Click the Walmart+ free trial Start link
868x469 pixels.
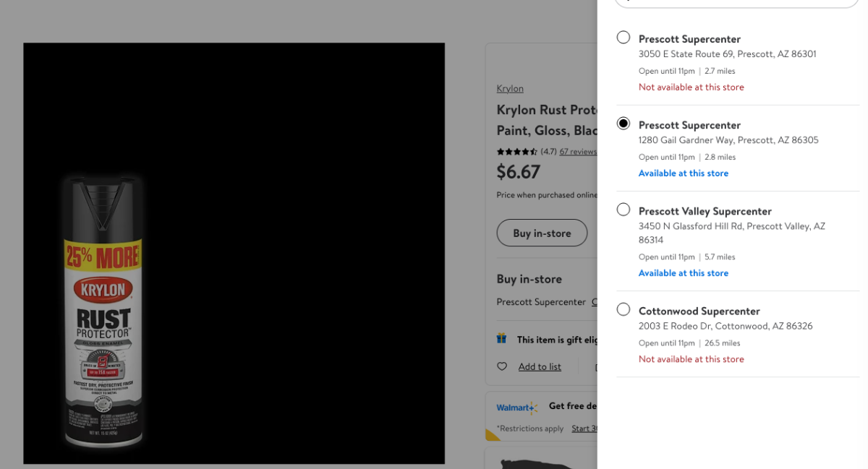(584, 429)
